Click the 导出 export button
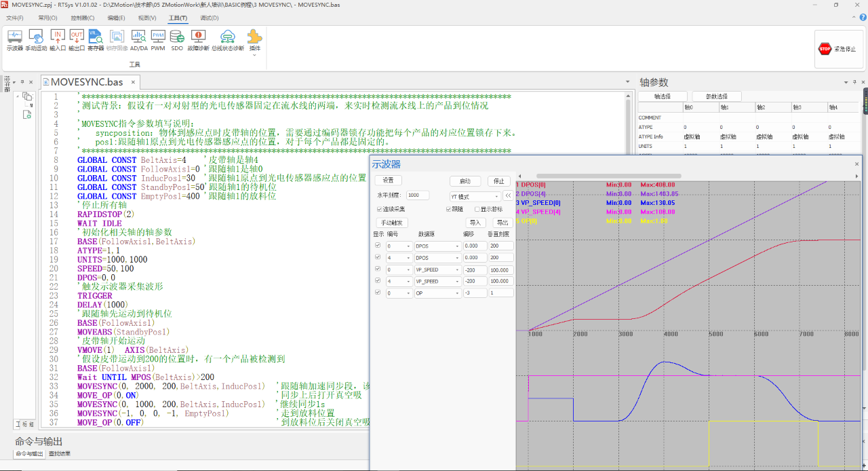The height and width of the screenshot is (471, 868). 502,223
